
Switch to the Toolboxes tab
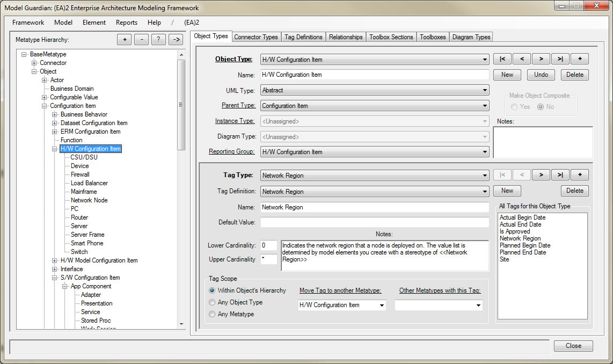433,37
